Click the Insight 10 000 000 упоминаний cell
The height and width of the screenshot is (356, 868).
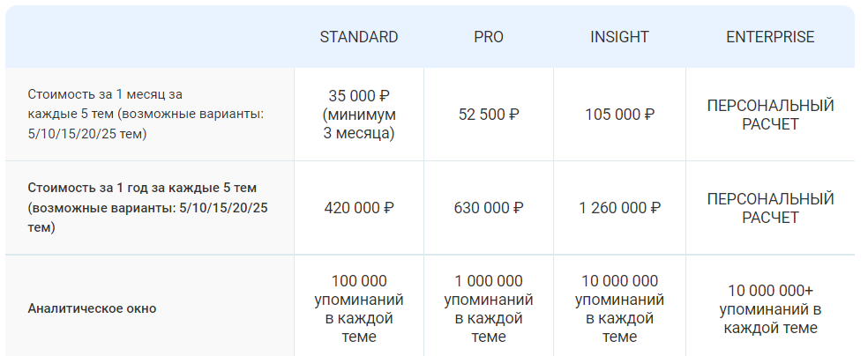coord(619,308)
